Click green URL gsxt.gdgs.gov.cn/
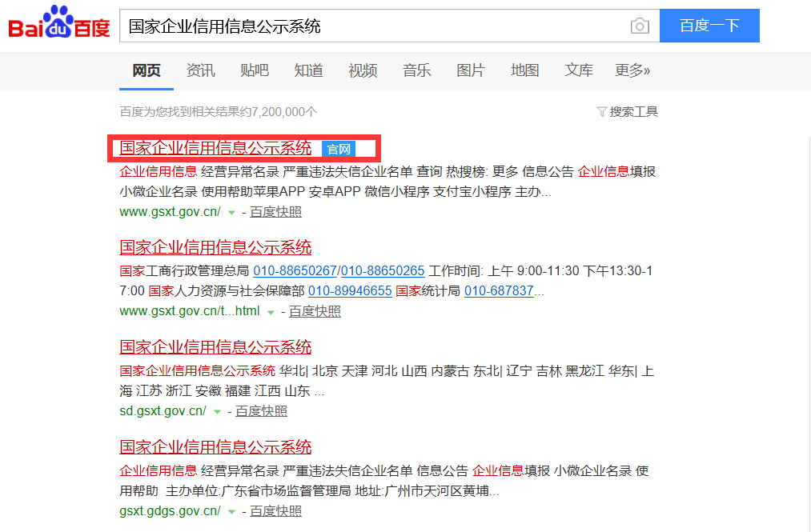This screenshot has width=811, height=532. (x=171, y=511)
